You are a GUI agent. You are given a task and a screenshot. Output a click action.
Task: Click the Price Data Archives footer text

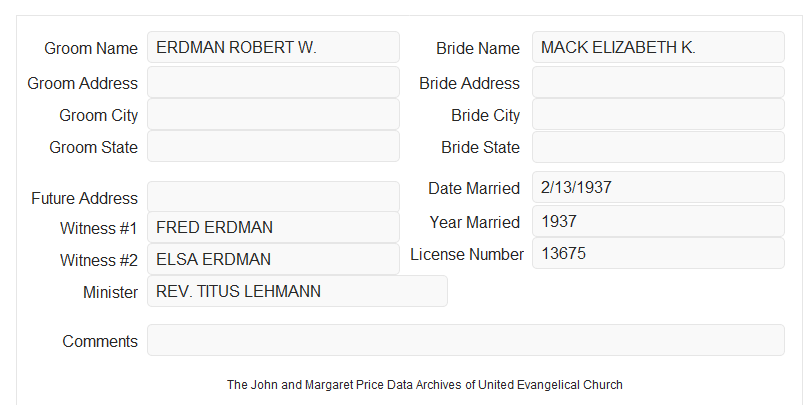425,384
